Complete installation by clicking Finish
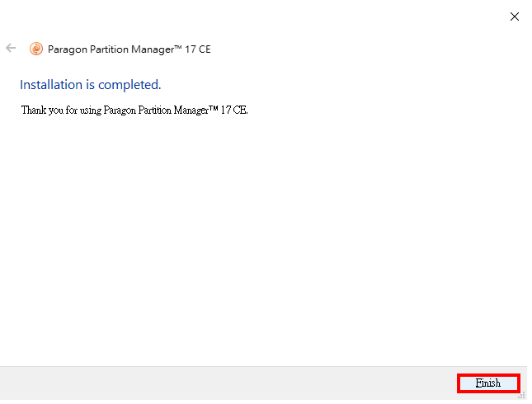 [488, 383]
